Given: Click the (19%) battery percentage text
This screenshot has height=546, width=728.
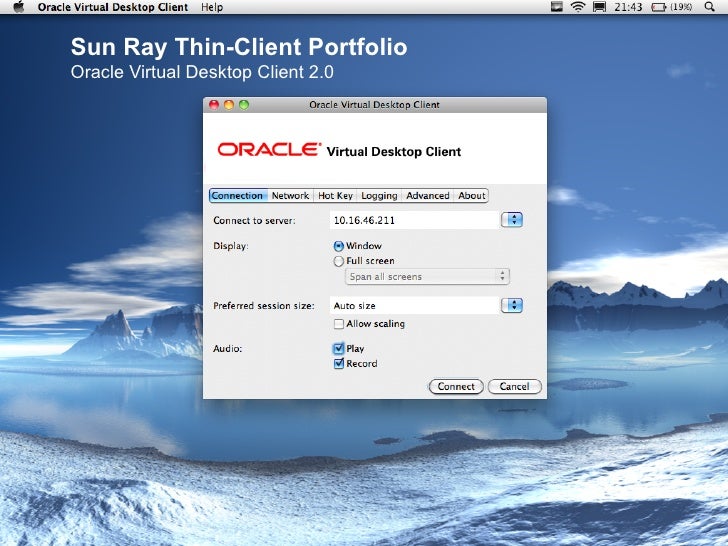Looking at the screenshot, I should pos(681,7).
